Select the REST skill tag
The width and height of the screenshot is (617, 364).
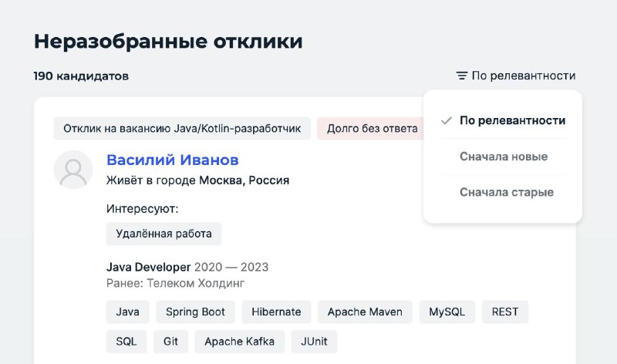click(x=505, y=312)
